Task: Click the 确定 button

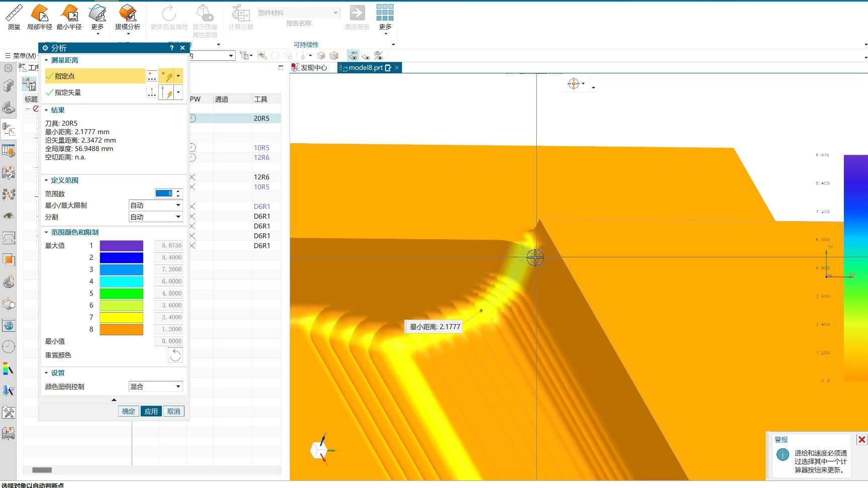Action: pos(129,411)
